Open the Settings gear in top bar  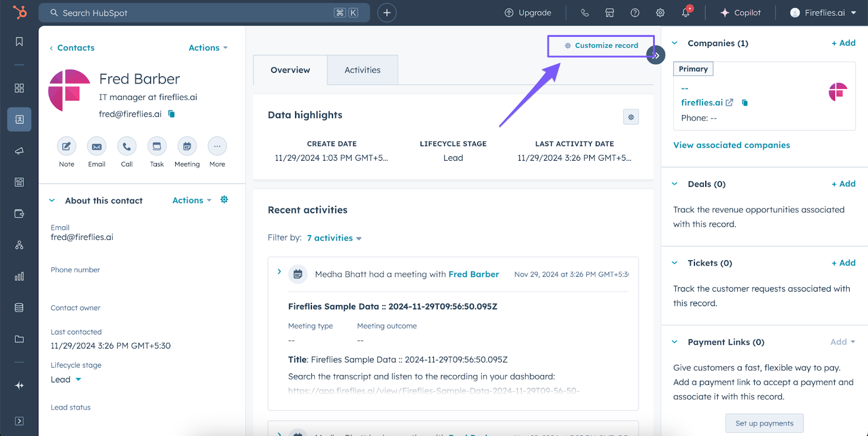pos(660,12)
